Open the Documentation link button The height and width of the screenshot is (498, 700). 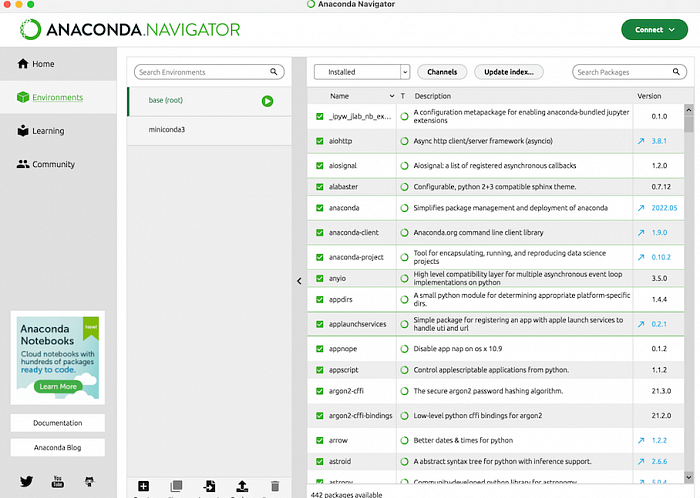[58, 423]
